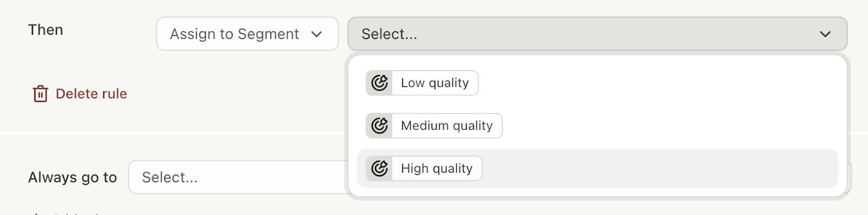This screenshot has width=868, height=215.
Task: Click the trash can icon for Delete rule
Action: pyautogui.click(x=40, y=94)
